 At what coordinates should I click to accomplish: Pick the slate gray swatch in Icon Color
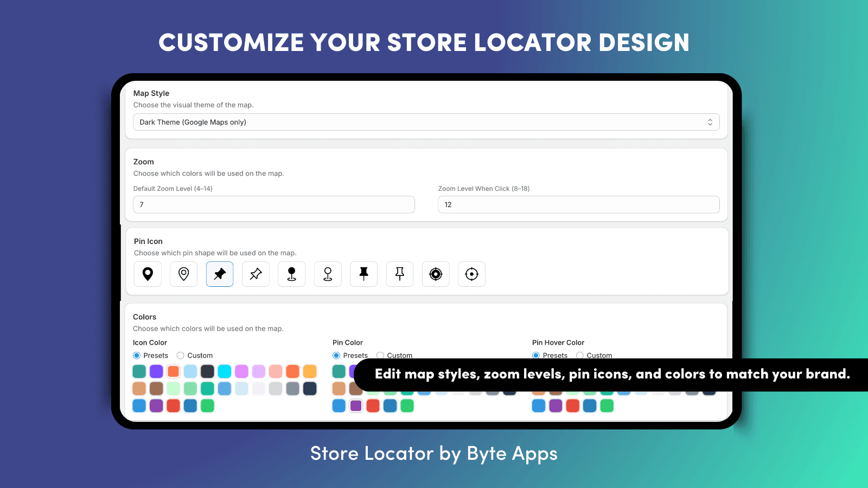293,388
